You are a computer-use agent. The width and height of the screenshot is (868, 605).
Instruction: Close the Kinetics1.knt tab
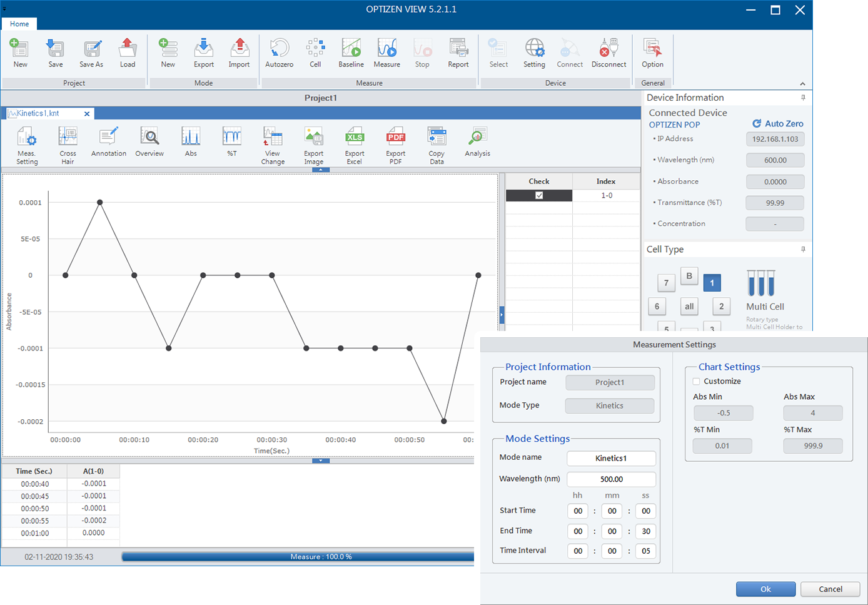[87, 114]
